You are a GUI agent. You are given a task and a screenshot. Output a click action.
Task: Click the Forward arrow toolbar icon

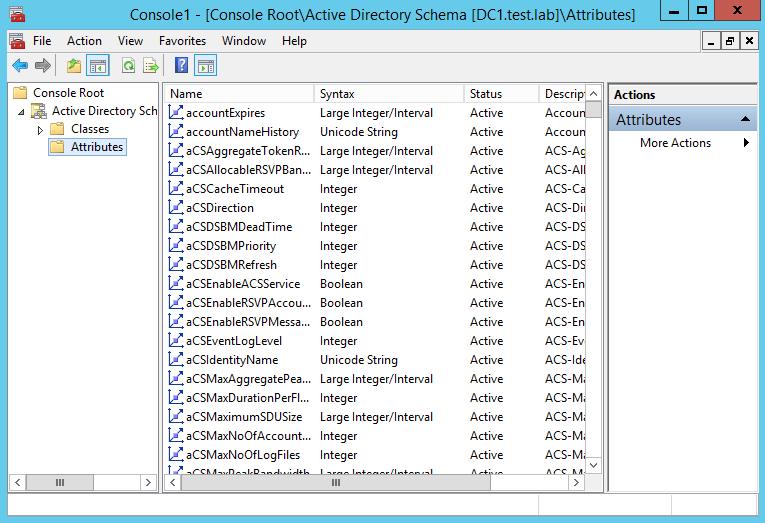tap(43, 65)
